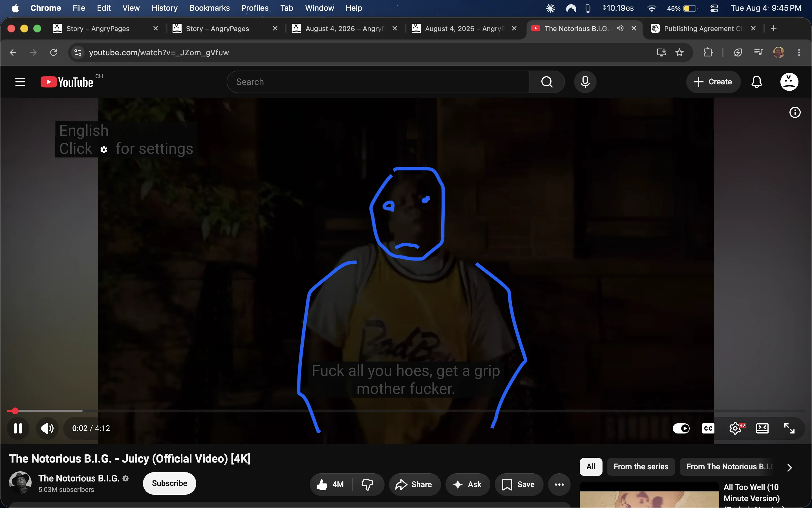Image resolution: width=812 pixels, height=508 pixels.
Task: Save the video to a playlist
Action: click(519, 485)
